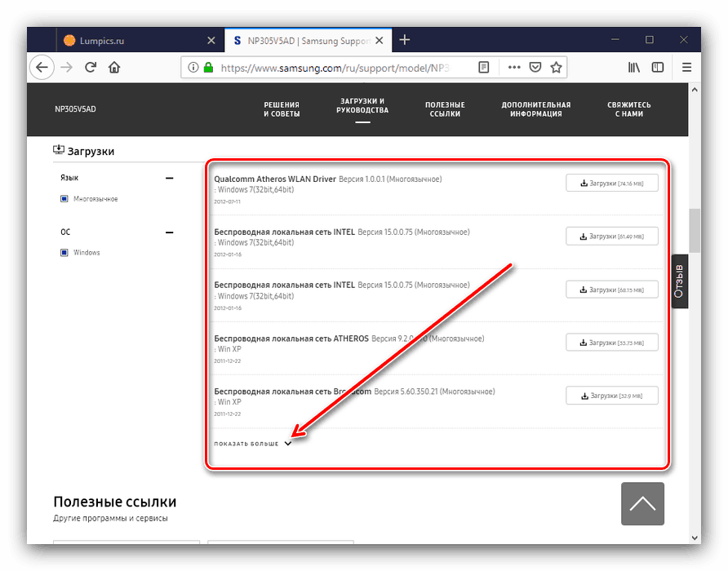Screen dimensions: 728x571
Task: Click the forward navigation arrow
Action: (x=67, y=68)
